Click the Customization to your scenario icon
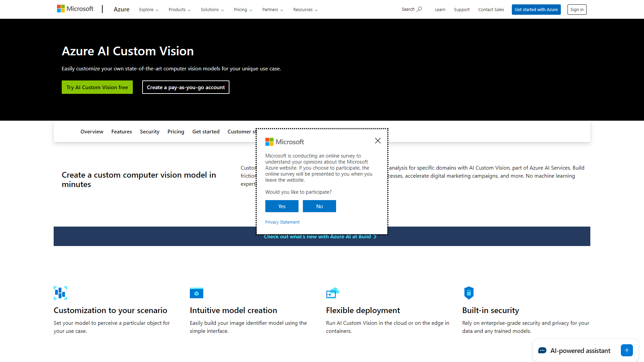The width and height of the screenshot is (644, 362). point(60,293)
